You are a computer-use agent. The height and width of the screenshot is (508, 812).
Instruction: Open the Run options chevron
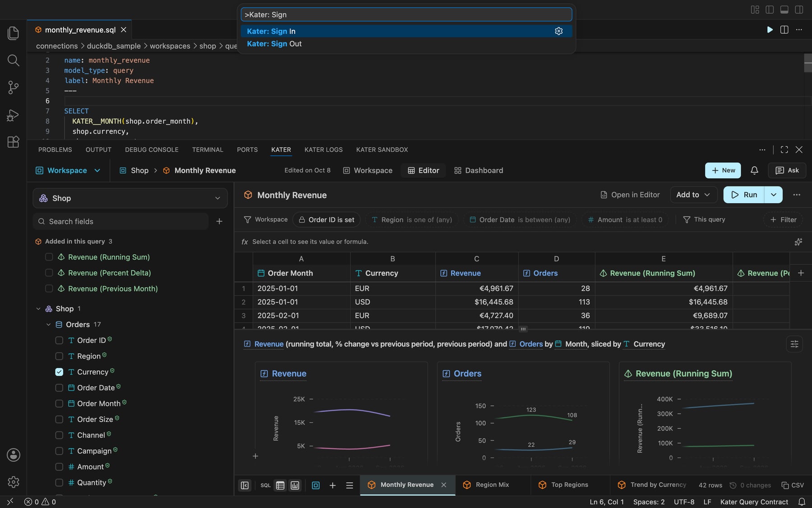[773, 195]
